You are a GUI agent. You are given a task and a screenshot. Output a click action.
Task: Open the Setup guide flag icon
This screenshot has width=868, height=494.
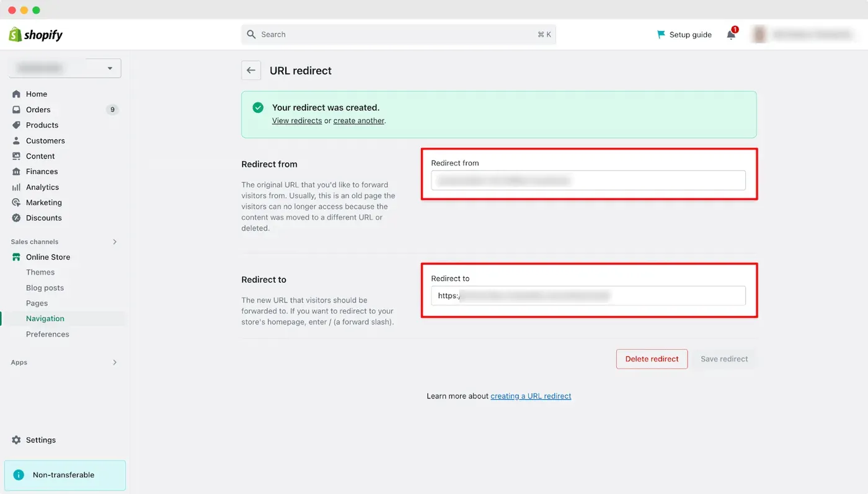tap(661, 35)
